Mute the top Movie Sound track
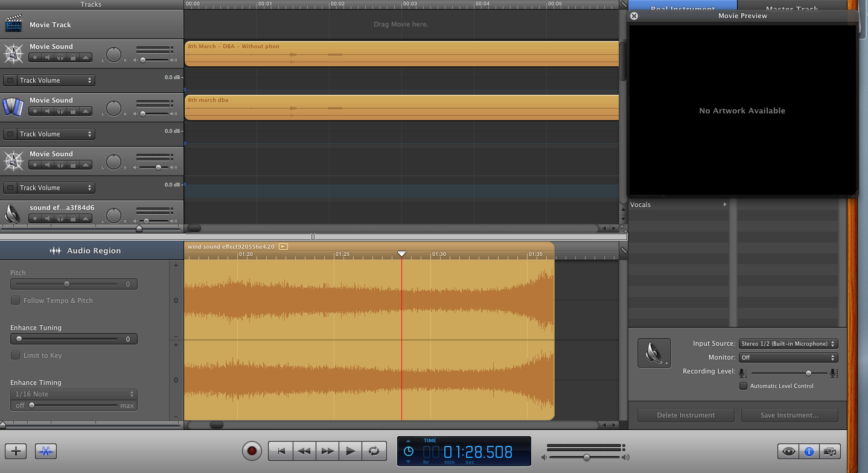The image size is (868, 473). click(x=48, y=57)
